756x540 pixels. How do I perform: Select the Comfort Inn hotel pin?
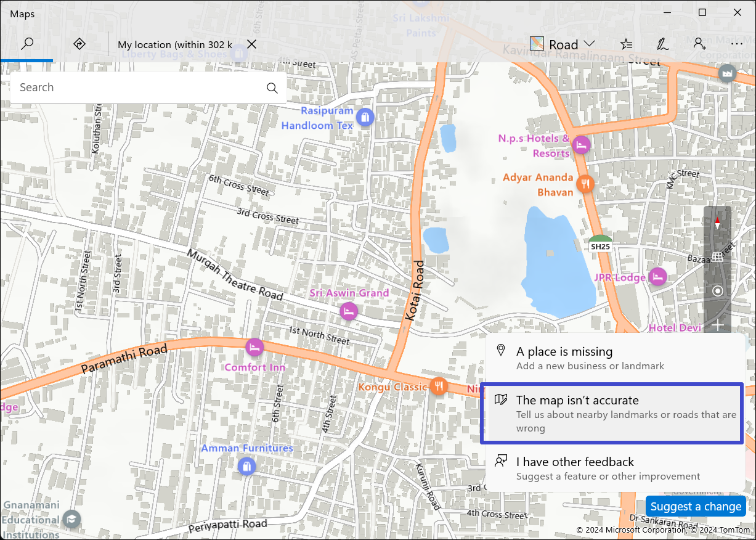pos(254,347)
